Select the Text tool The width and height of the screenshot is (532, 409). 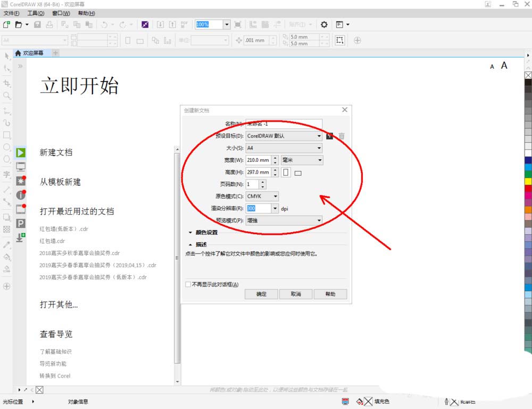[x=7, y=175]
